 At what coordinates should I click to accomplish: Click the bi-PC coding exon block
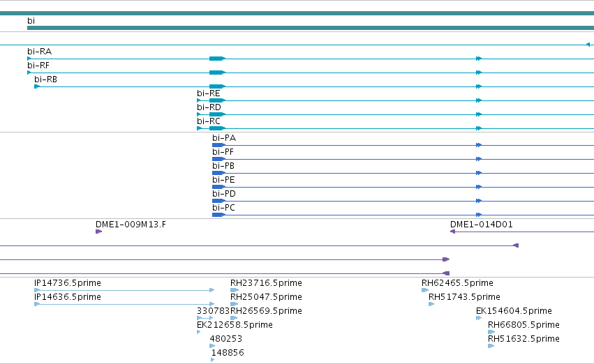218,215
